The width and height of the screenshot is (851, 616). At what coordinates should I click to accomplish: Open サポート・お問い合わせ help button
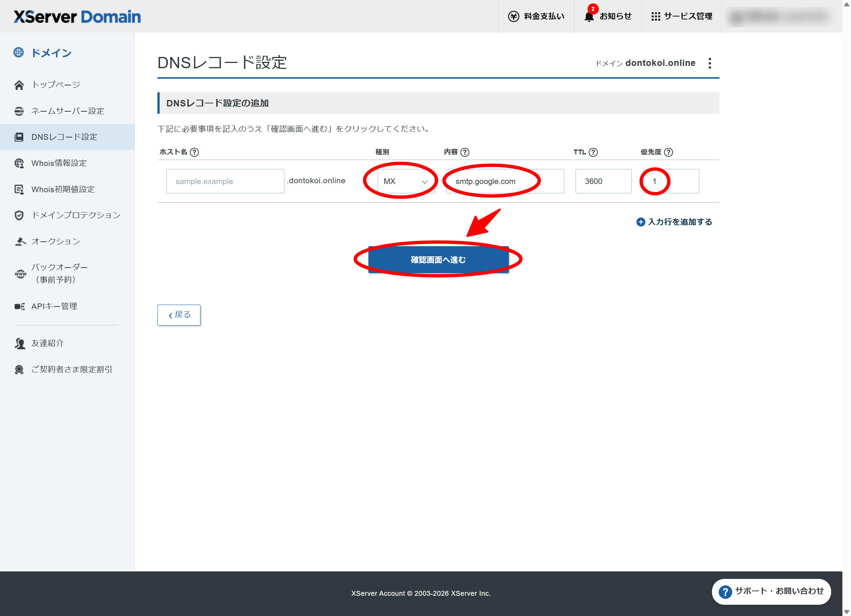click(x=771, y=592)
